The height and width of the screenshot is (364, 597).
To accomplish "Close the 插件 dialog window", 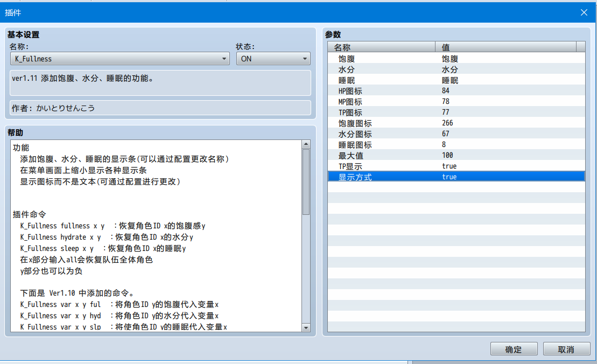I will coord(584,12).
